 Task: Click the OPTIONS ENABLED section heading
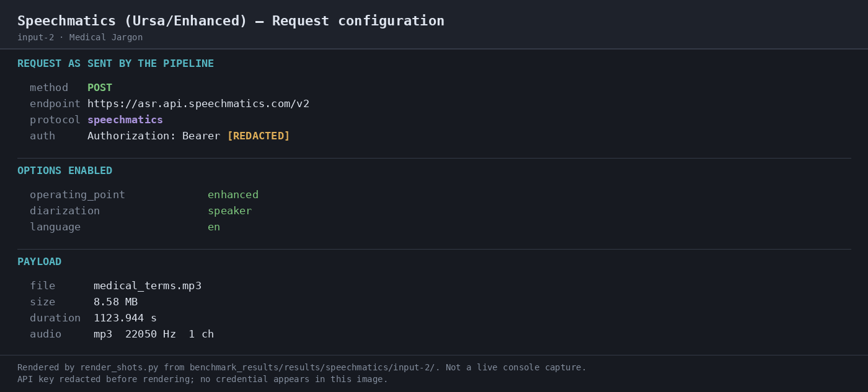point(64,171)
